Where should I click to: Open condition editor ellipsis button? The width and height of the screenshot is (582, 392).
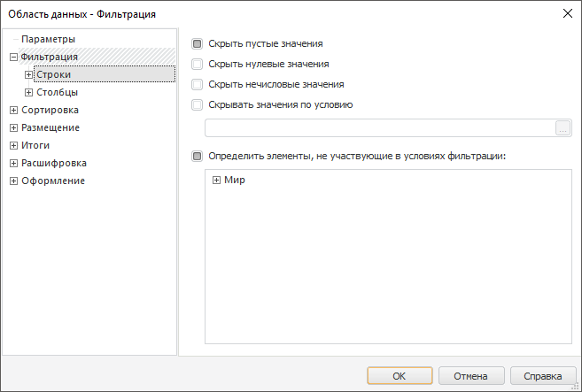(x=563, y=128)
